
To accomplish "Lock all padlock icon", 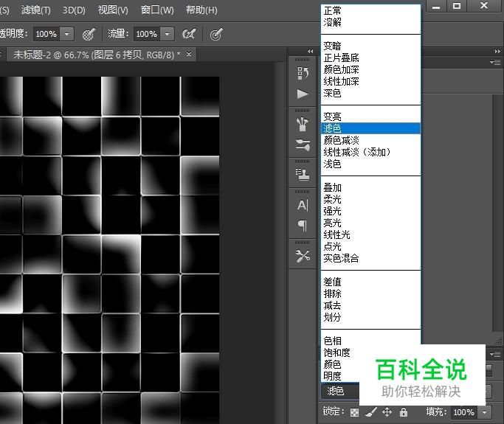I will (404, 412).
